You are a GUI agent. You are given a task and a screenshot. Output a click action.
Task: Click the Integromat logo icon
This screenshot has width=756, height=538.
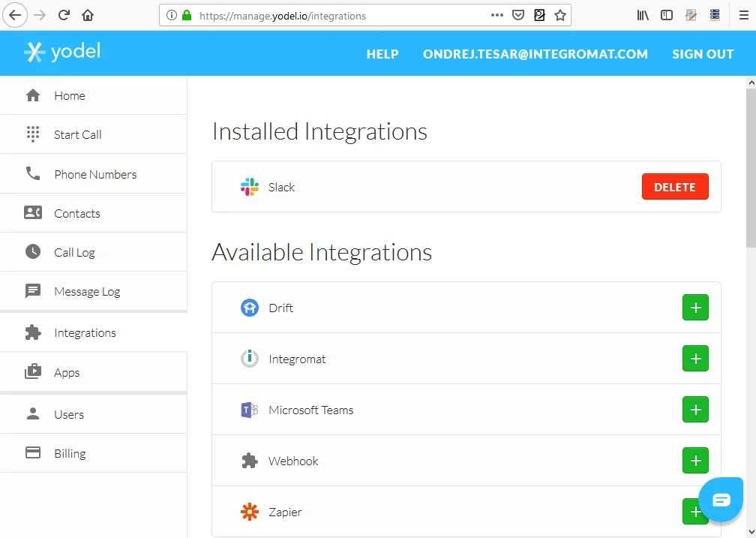(x=250, y=359)
